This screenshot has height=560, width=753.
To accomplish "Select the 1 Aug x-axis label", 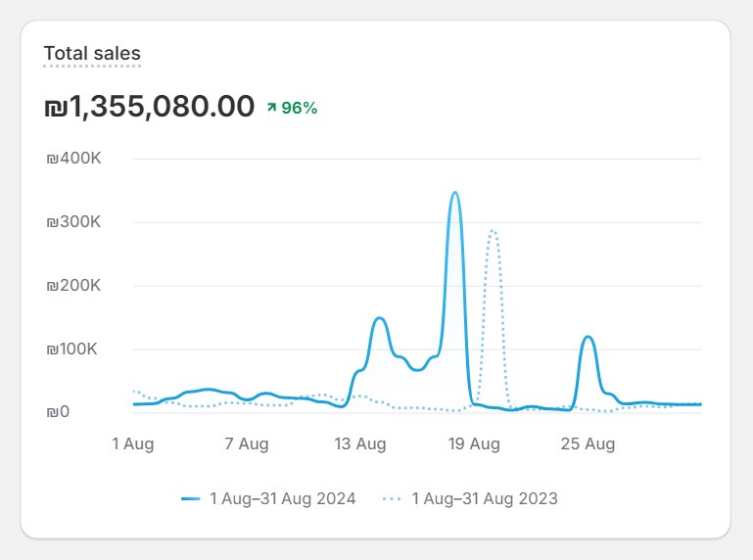I will pos(132,443).
